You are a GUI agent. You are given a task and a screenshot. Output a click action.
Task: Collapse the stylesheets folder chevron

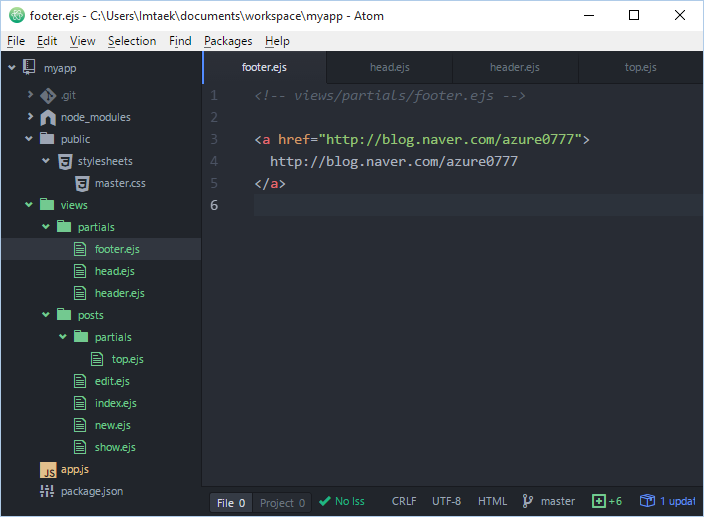[x=46, y=161]
